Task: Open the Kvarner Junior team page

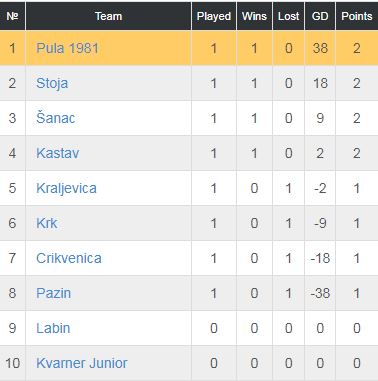Action: 82,363
